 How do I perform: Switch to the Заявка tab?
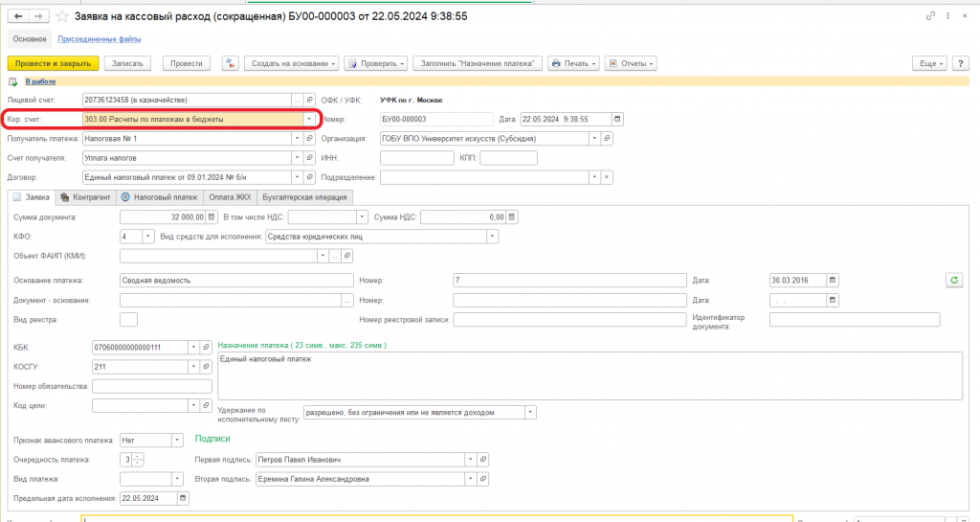(32, 197)
